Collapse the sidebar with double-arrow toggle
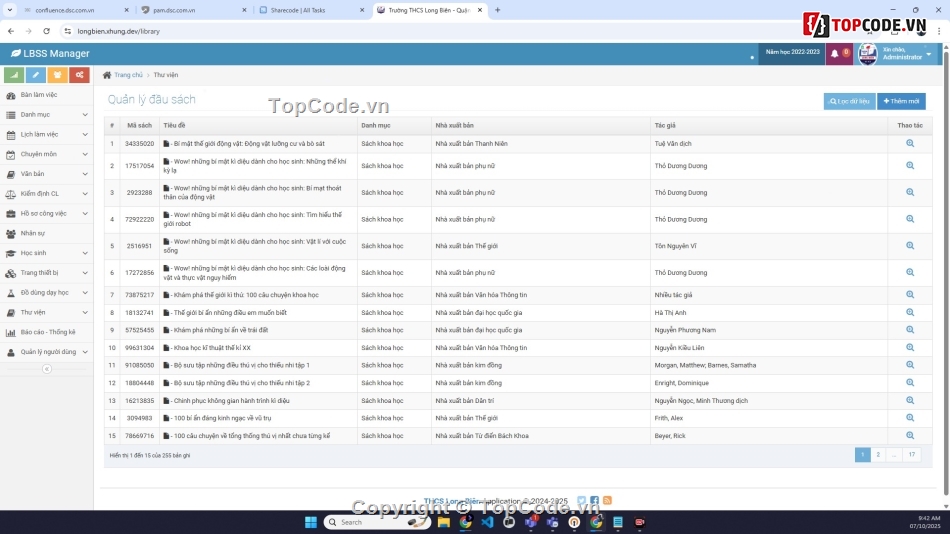This screenshot has height=534, width=950. pos(46,369)
